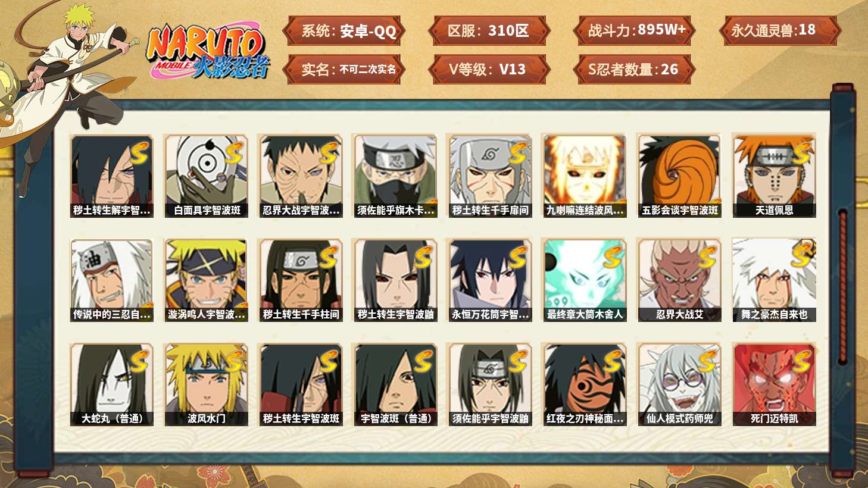The width and height of the screenshot is (868, 488).
Task: Pick the 忍界大战艾 character icon
Action: click(679, 280)
